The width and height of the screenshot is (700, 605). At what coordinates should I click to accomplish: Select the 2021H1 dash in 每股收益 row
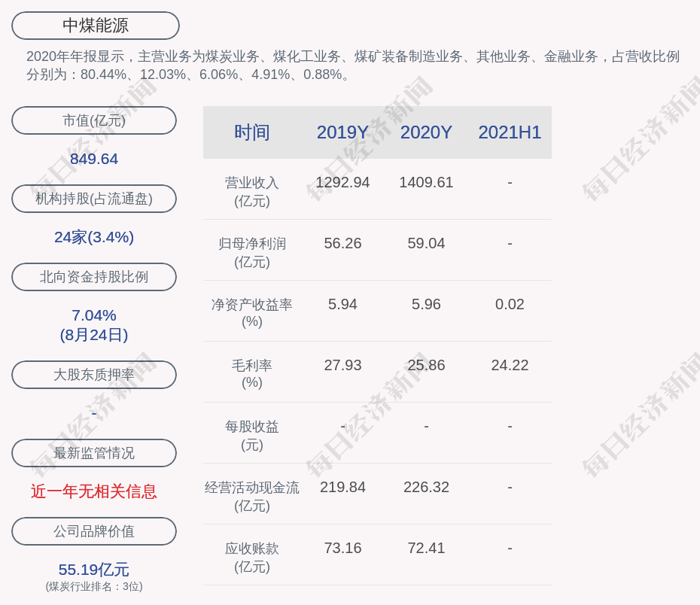pos(510,427)
